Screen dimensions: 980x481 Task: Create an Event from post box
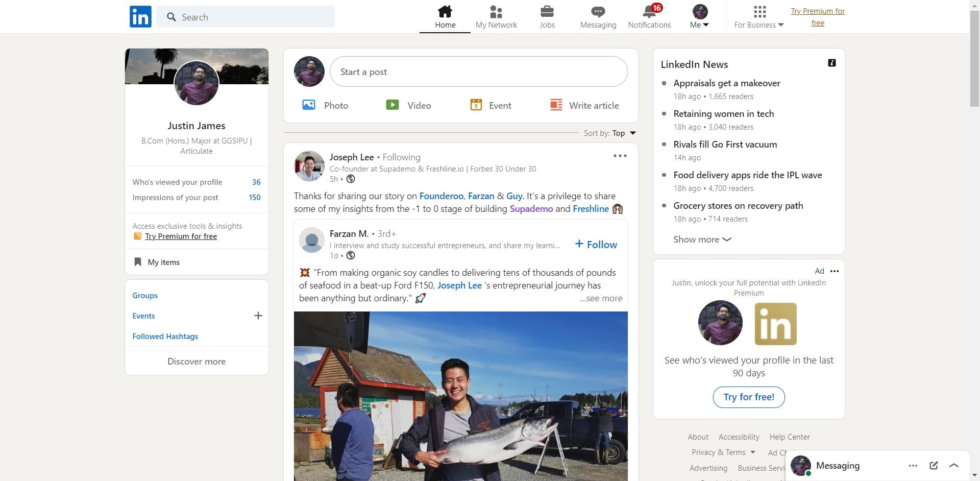[490, 105]
